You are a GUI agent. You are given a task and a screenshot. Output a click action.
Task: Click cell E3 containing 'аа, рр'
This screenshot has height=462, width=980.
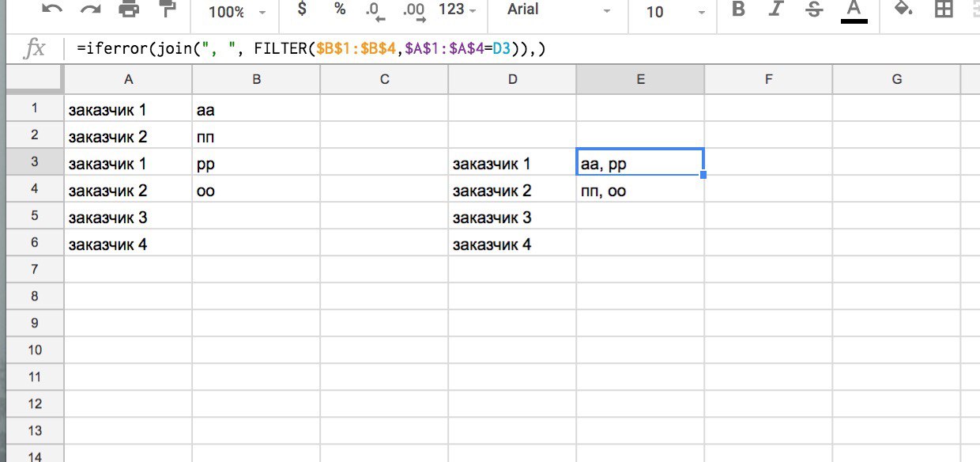(x=640, y=164)
